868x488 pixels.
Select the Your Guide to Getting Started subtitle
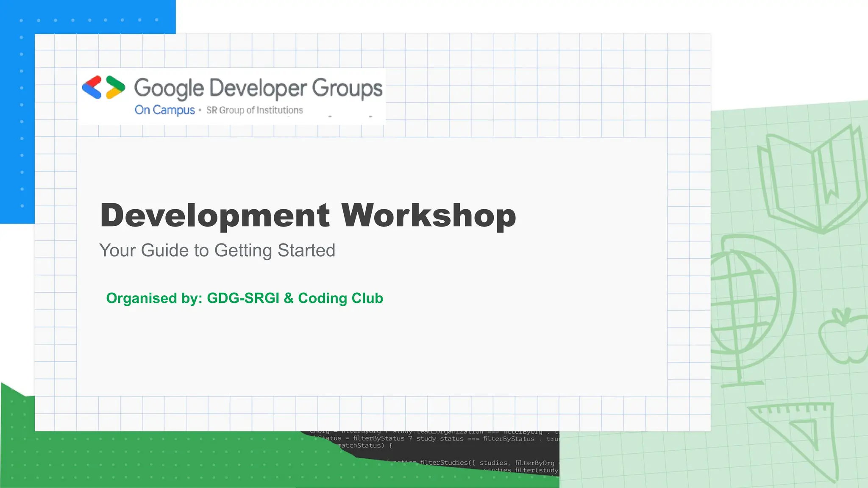tap(217, 250)
